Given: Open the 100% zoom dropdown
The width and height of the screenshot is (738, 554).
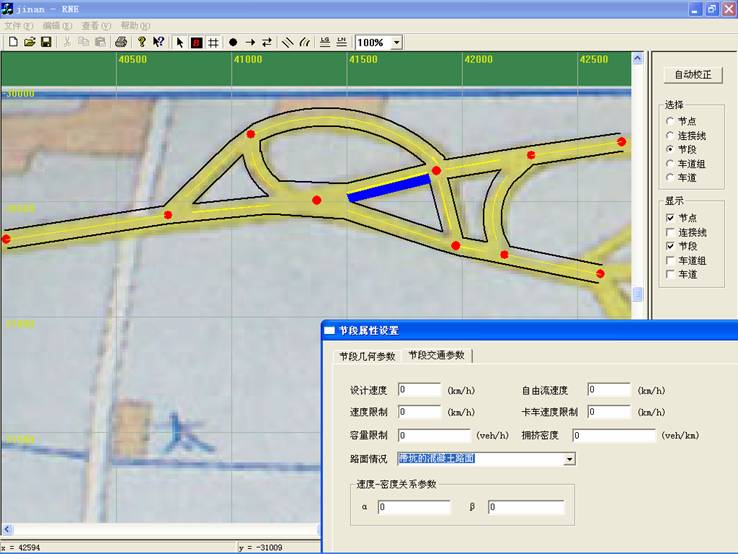Looking at the screenshot, I should coord(397,43).
